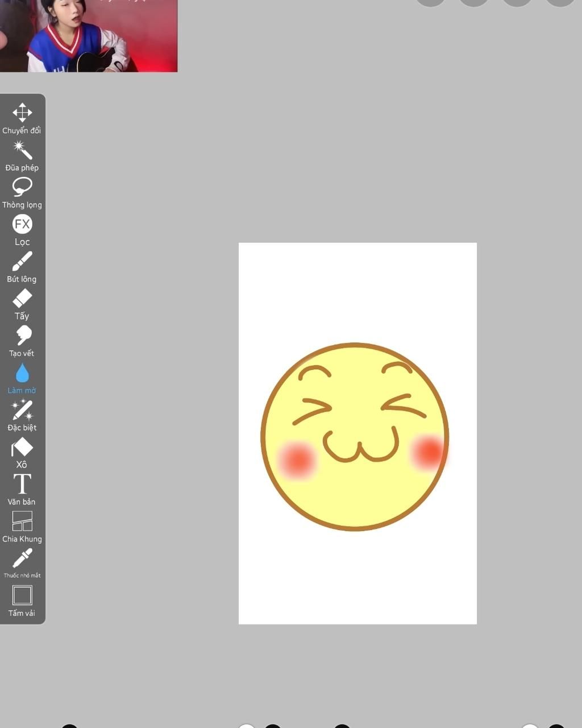Image resolution: width=582 pixels, height=728 pixels.
Task: Tap the emoji's curved mouth
Action: (360, 446)
